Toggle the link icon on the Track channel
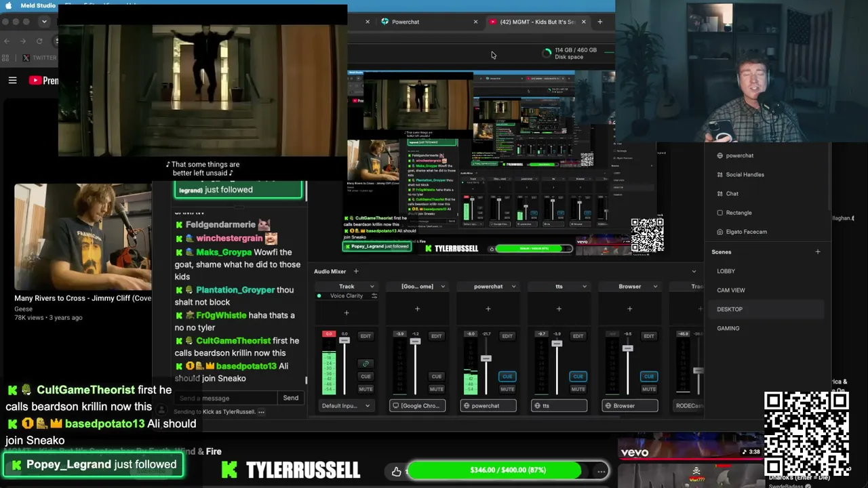The height and width of the screenshot is (488, 868). [x=366, y=364]
